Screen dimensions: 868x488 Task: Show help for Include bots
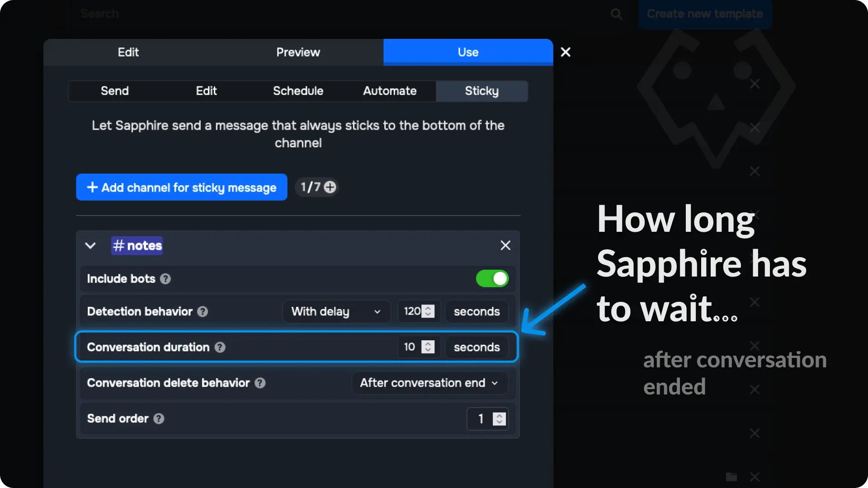tap(165, 279)
